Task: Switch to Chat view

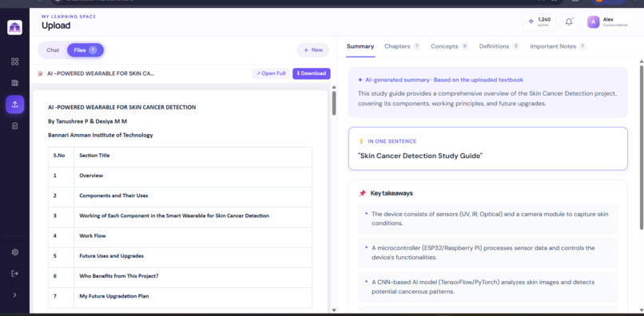Action: (53, 50)
